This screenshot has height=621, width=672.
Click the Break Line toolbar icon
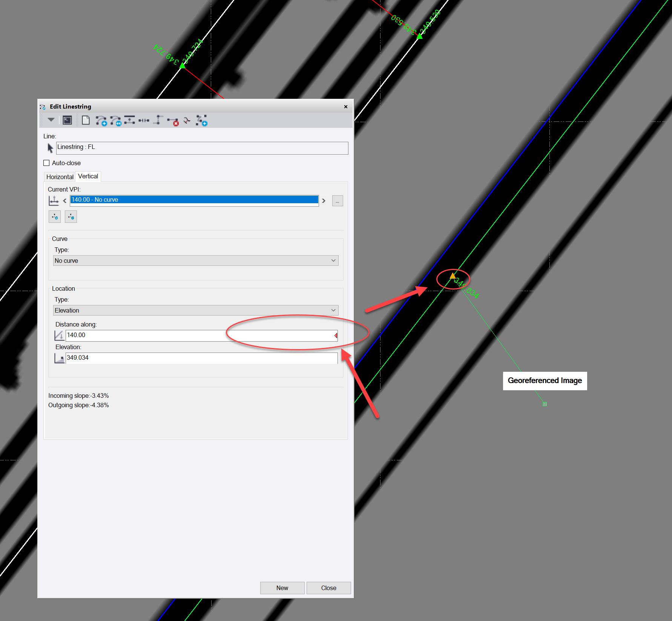(144, 121)
